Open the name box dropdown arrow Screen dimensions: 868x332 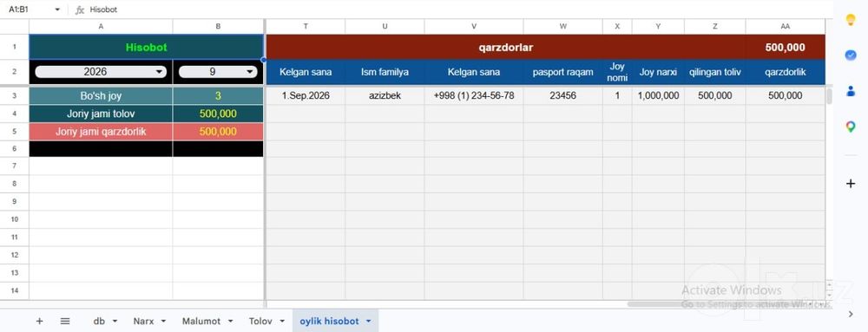pyautogui.click(x=57, y=10)
